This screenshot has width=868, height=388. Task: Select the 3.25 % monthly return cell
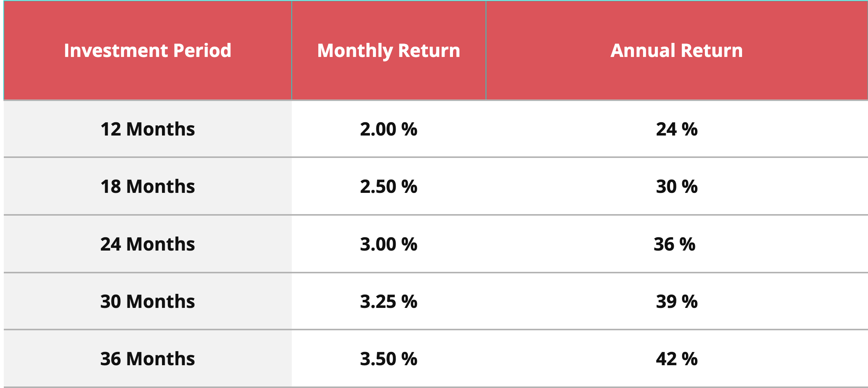pos(388,301)
